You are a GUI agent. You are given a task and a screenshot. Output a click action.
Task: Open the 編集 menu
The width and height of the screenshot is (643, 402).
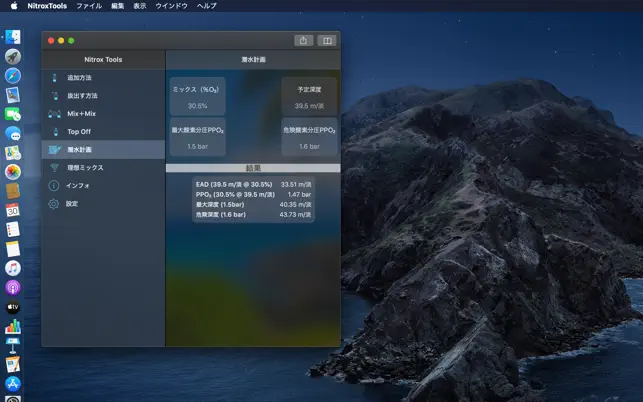pos(117,6)
